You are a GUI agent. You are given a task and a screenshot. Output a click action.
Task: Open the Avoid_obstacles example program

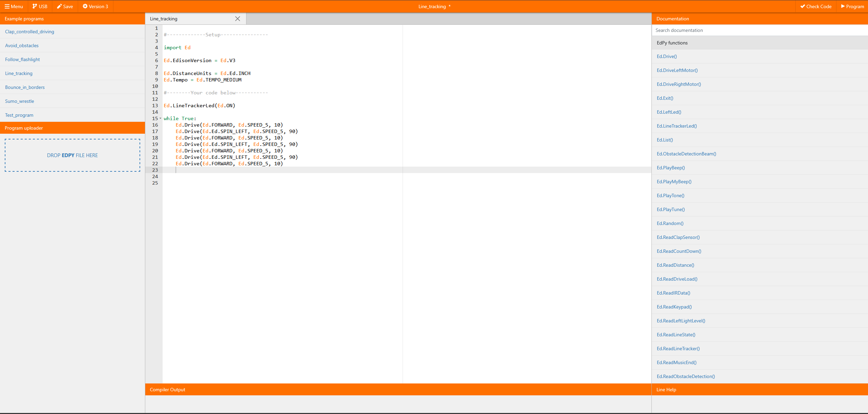[22, 45]
